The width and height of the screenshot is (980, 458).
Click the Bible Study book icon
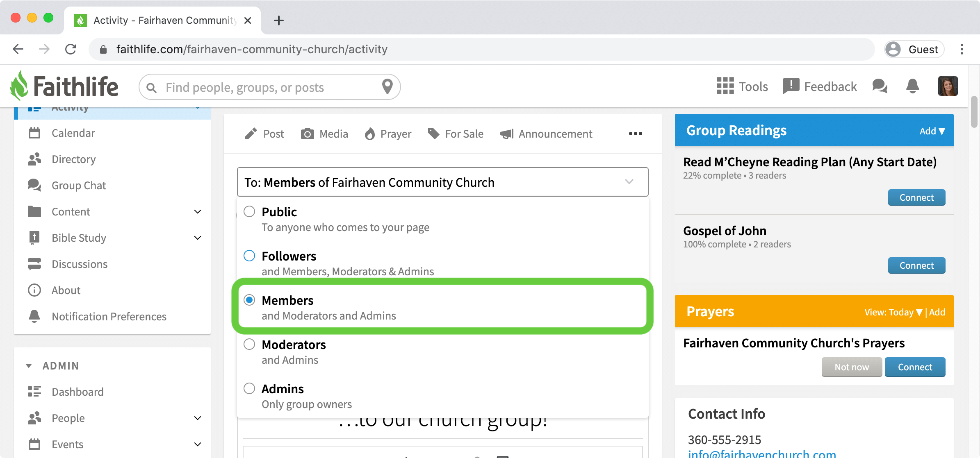[34, 238]
